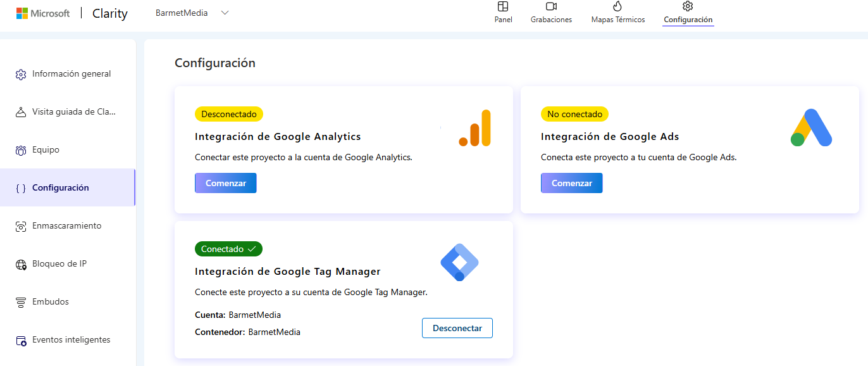Screen dimensions: 868x366
Task: Open Clarity home via Clarity wordmark
Action: pos(110,13)
